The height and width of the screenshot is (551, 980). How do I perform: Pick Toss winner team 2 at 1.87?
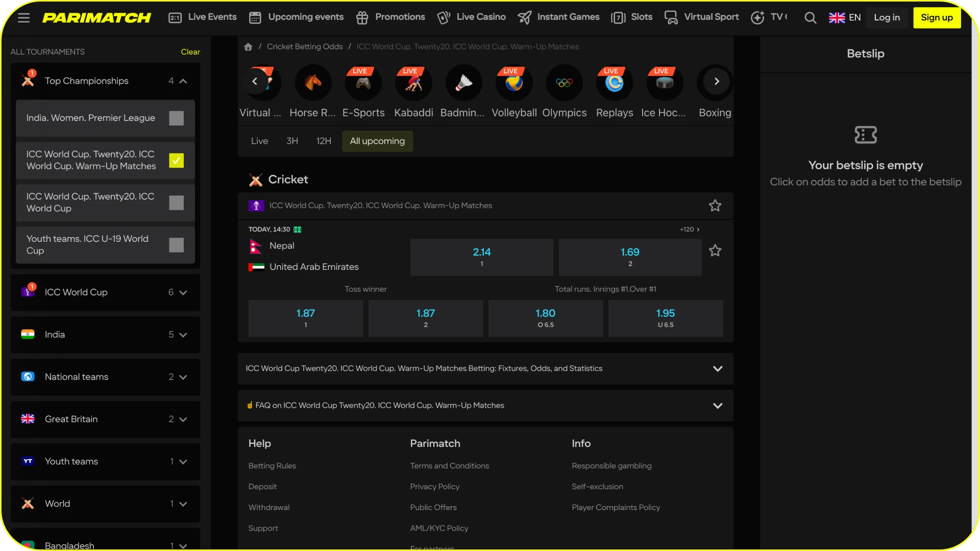[x=426, y=318]
